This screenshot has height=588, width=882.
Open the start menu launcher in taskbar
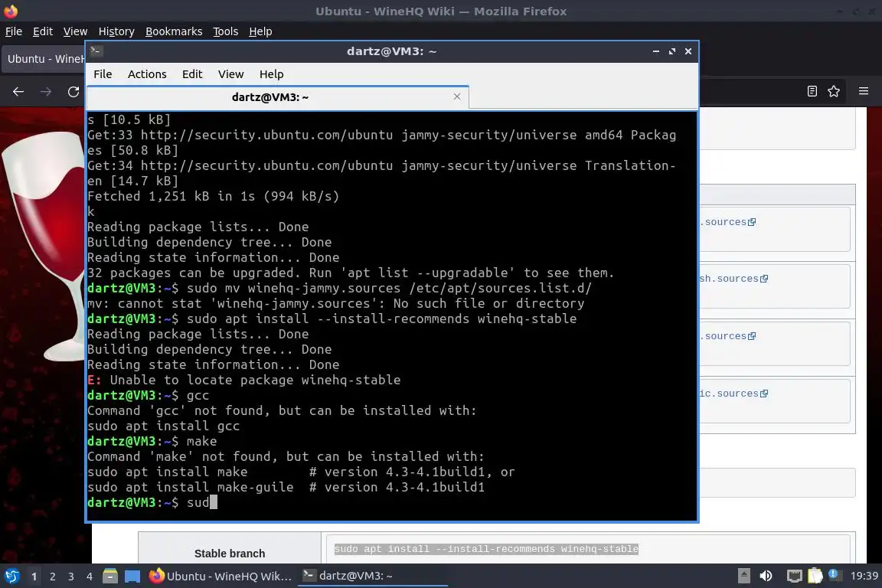point(11,577)
